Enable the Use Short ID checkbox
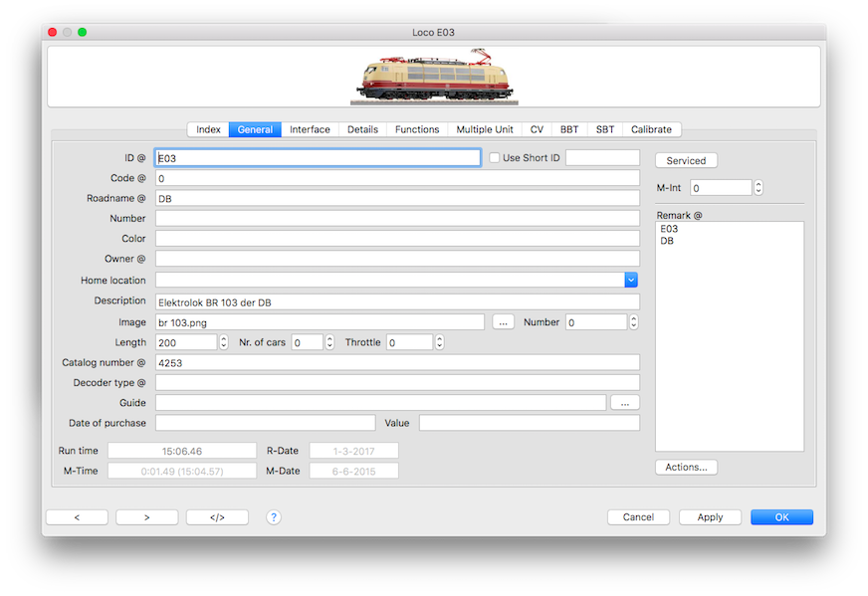The width and height of the screenshot is (868, 596). [495, 158]
